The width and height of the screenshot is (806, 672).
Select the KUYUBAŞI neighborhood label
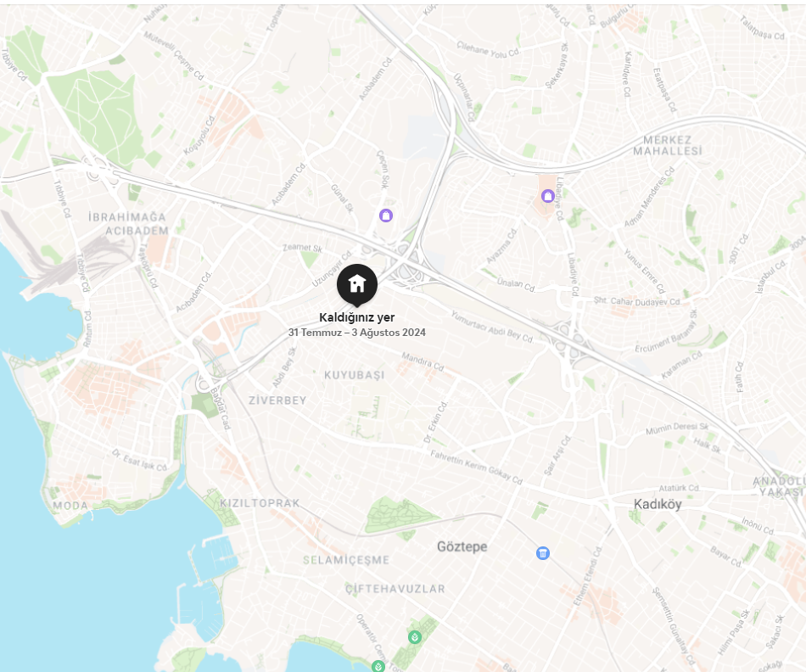pos(354,375)
